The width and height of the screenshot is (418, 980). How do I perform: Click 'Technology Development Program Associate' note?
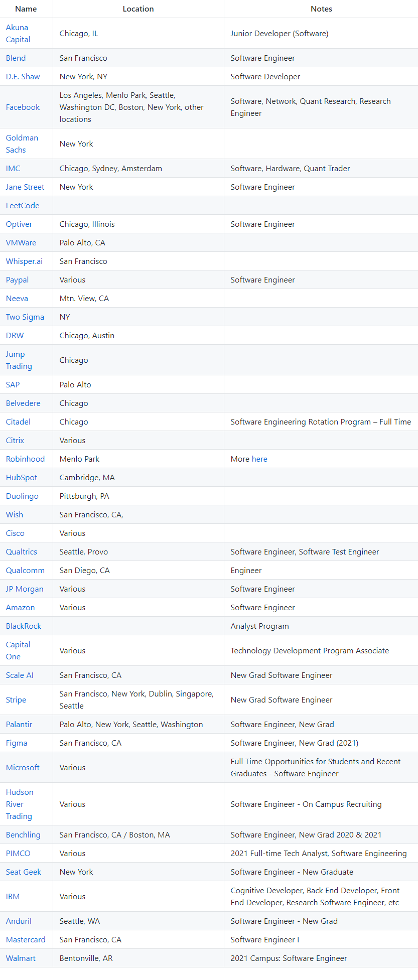point(310,651)
